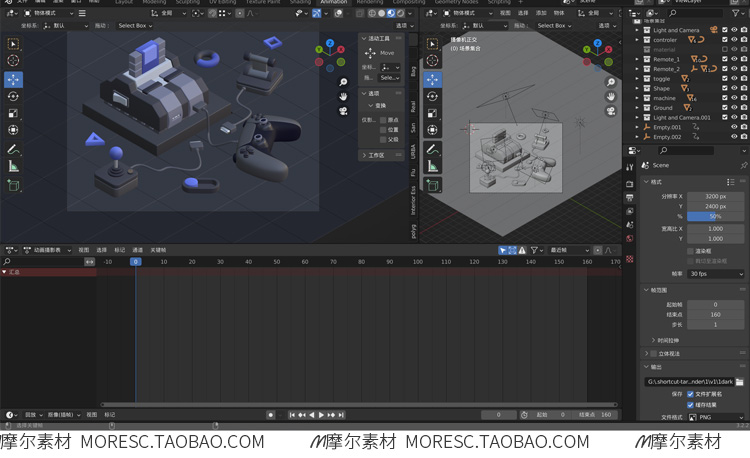Switch to the Rendering workspace tab
750x458 pixels.
pos(369,2)
